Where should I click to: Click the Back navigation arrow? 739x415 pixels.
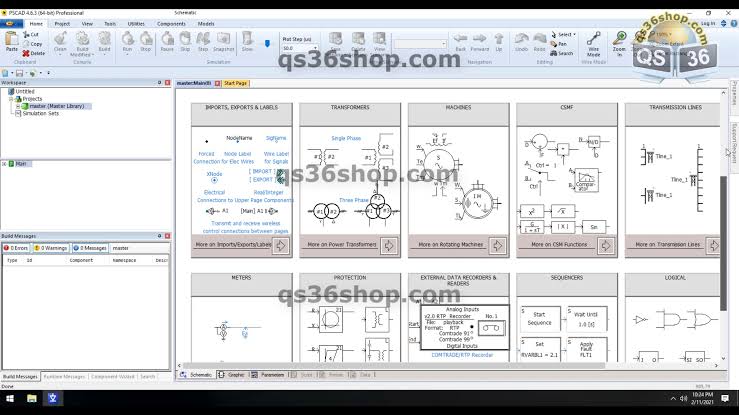pos(460,39)
